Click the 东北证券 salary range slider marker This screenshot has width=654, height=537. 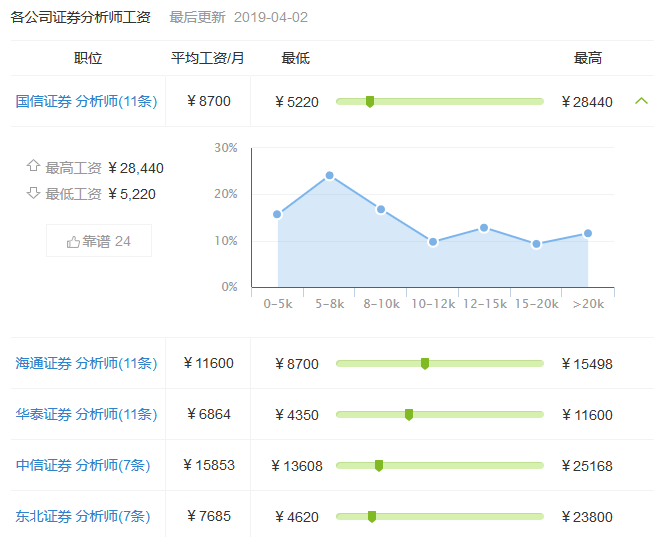pos(372,516)
